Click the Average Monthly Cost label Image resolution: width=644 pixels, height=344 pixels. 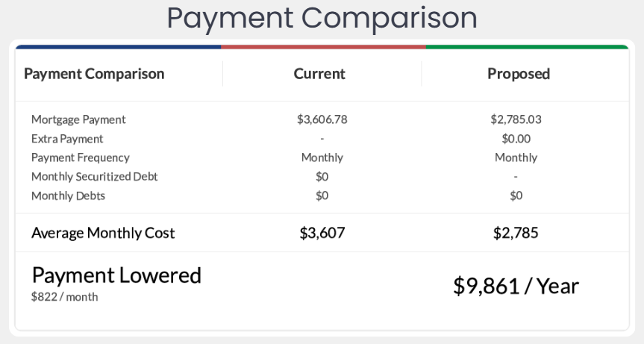coord(103,233)
